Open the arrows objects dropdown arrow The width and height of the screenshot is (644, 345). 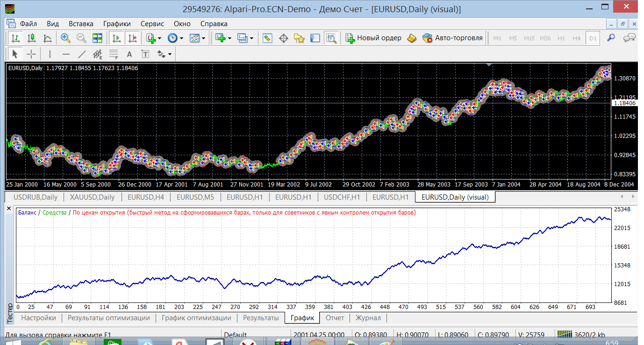tap(170, 54)
